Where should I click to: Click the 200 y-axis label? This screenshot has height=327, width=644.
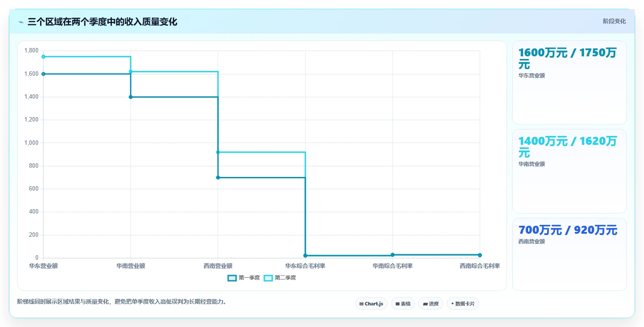(34, 235)
